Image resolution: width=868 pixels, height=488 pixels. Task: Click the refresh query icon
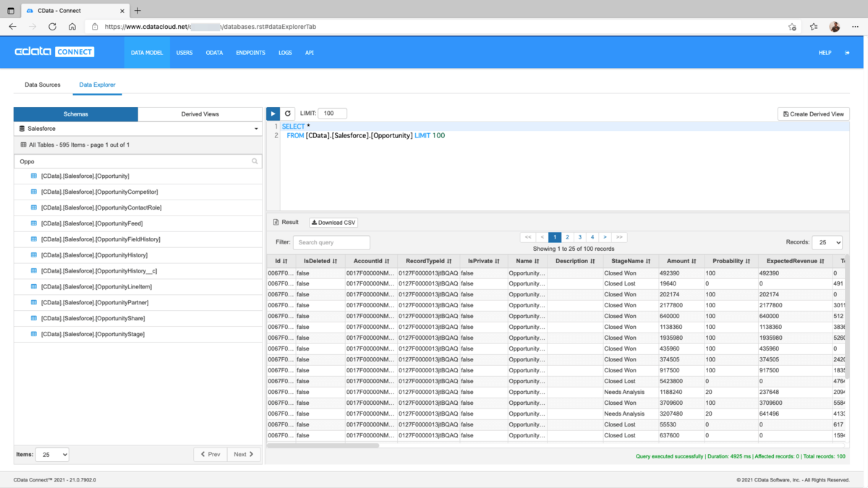(287, 114)
